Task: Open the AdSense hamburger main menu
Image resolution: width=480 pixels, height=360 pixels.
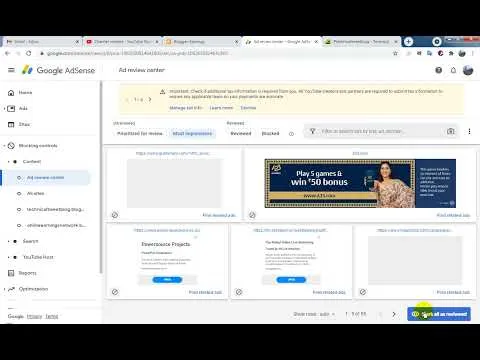Action: (x=11, y=70)
